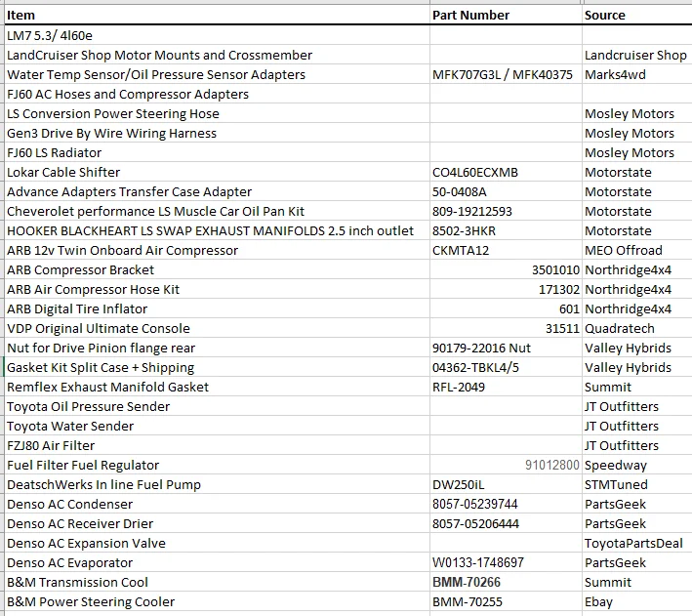Click 'Gen3 Drive By Wire Wiring Harness'
This screenshot has width=692, height=616.
[x=217, y=133]
